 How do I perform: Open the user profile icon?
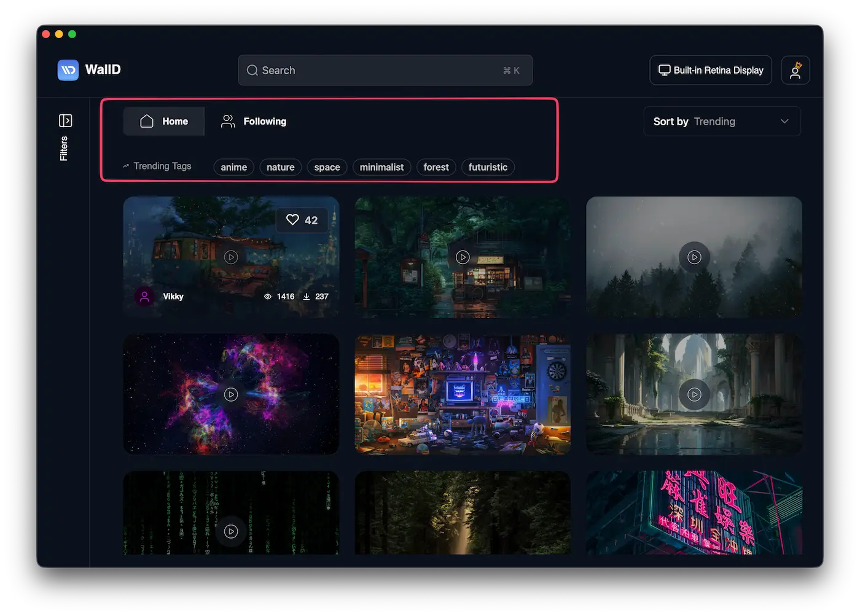click(x=795, y=70)
